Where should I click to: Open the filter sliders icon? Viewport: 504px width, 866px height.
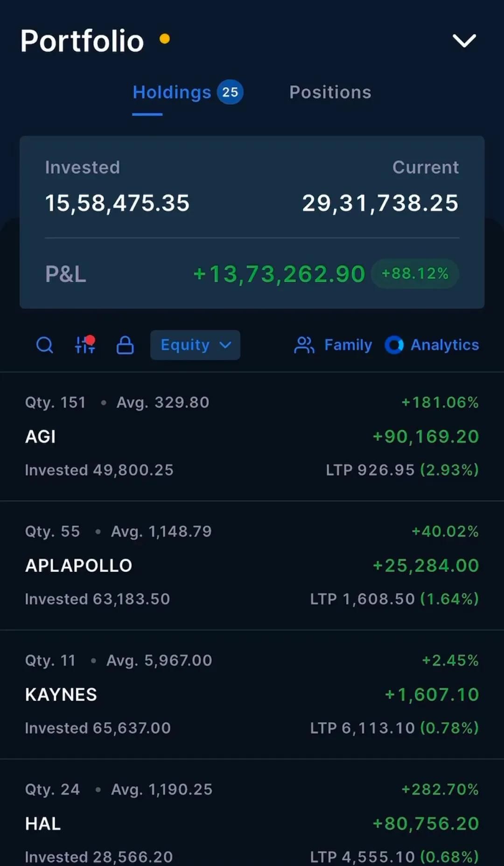tap(85, 345)
